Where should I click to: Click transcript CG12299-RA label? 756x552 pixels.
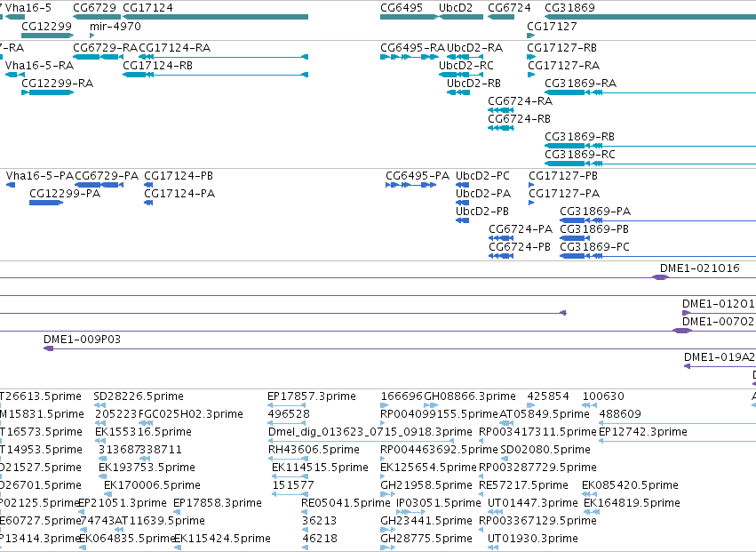point(57,84)
